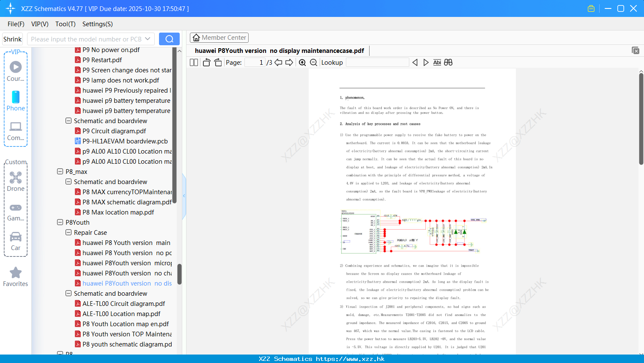Open P9 Circuit diagram.pdf
Image resolution: width=644 pixels, height=363 pixels.
tap(110, 131)
